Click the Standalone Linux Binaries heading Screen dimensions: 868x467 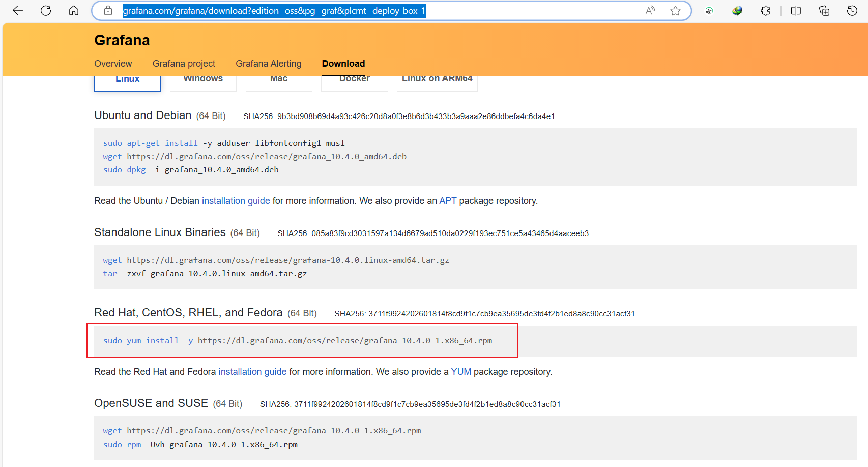[160, 232]
